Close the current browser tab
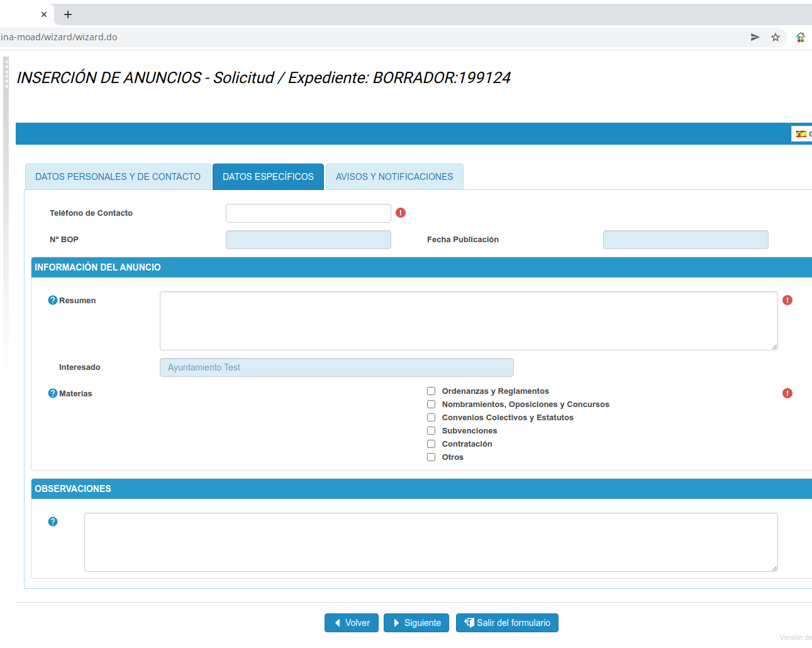 click(x=44, y=14)
